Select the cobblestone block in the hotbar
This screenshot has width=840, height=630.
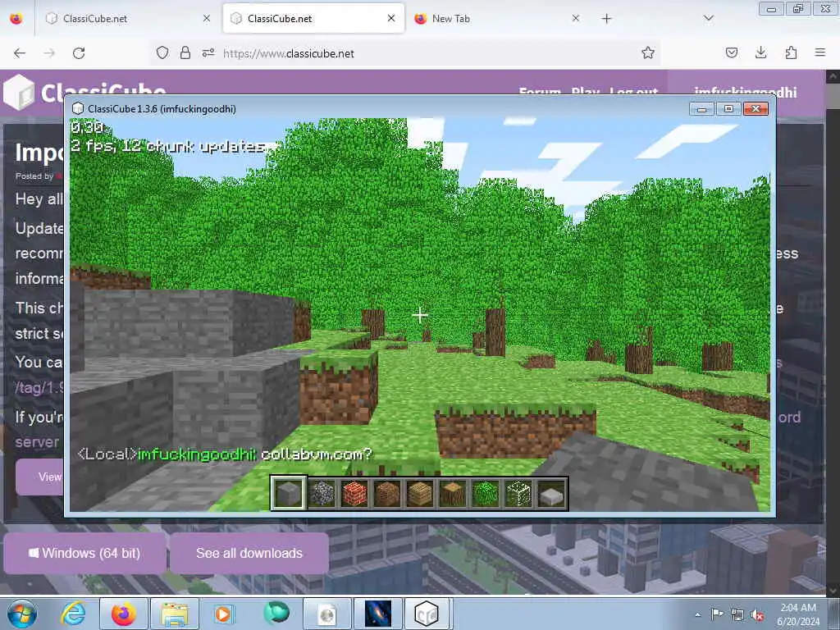tap(322, 493)
